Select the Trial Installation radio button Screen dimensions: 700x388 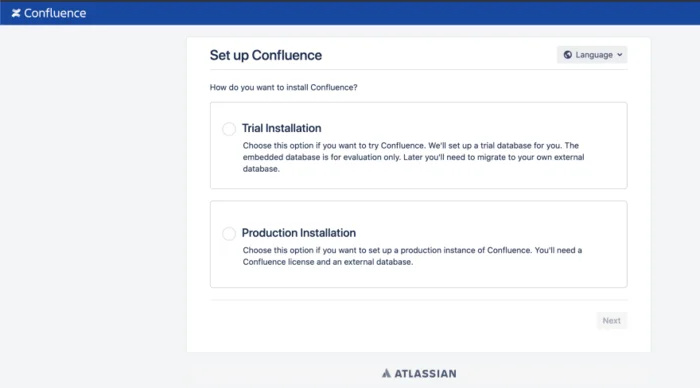(x=229, y=129)
